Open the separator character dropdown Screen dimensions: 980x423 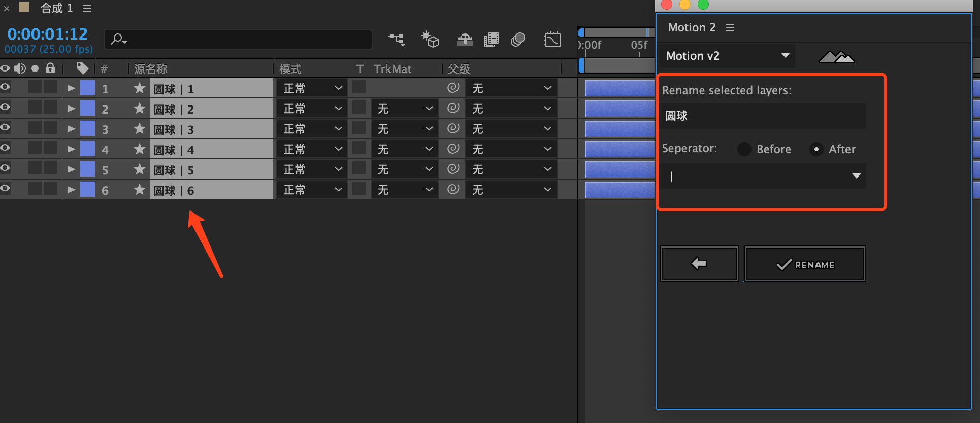pyautogui.click(x=764, y=176)
